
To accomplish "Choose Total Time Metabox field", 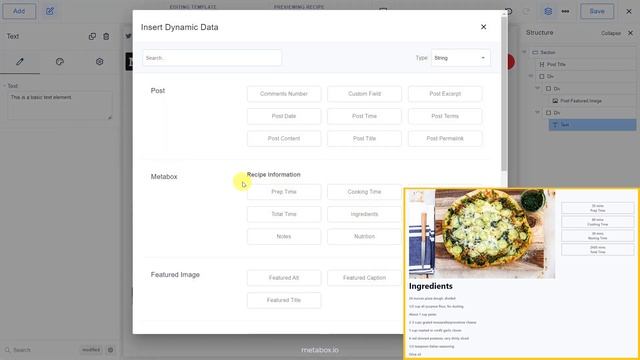I will (x=284, y=214).
